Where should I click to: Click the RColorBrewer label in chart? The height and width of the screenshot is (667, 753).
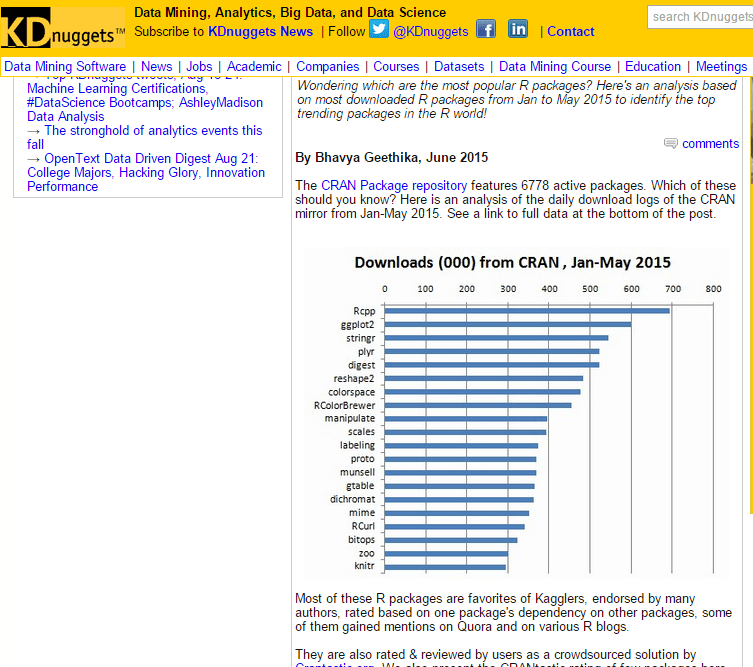pyautogui.click(x=344, y=405)
